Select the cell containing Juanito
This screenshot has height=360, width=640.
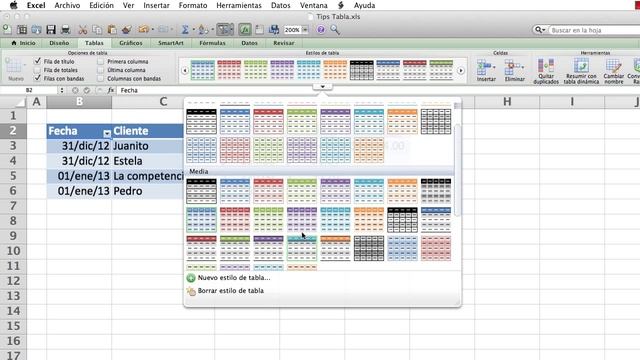148,146
